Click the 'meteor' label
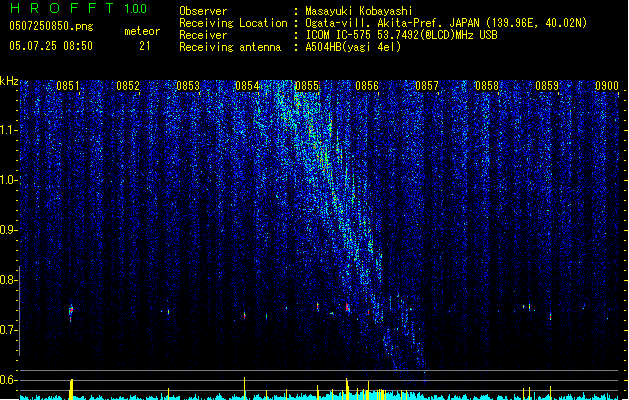Viewport: 629px width, 400px height. coord(142,31)
